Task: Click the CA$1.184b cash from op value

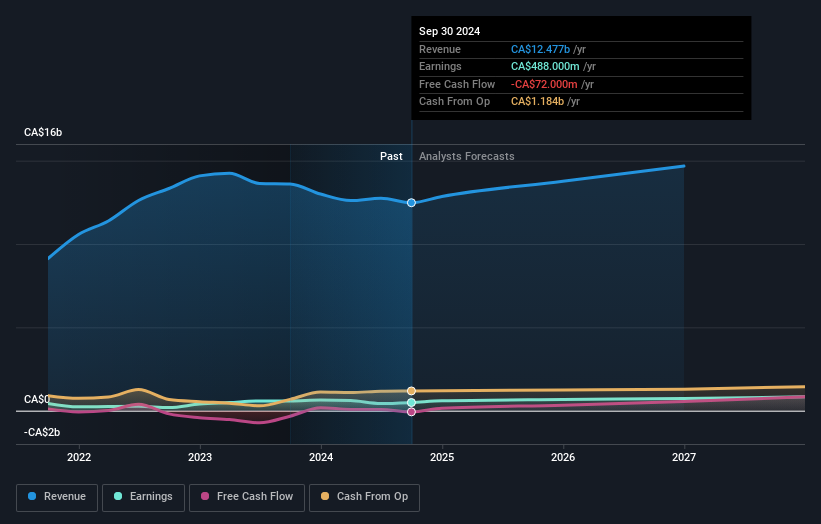Action: (537, 102)
